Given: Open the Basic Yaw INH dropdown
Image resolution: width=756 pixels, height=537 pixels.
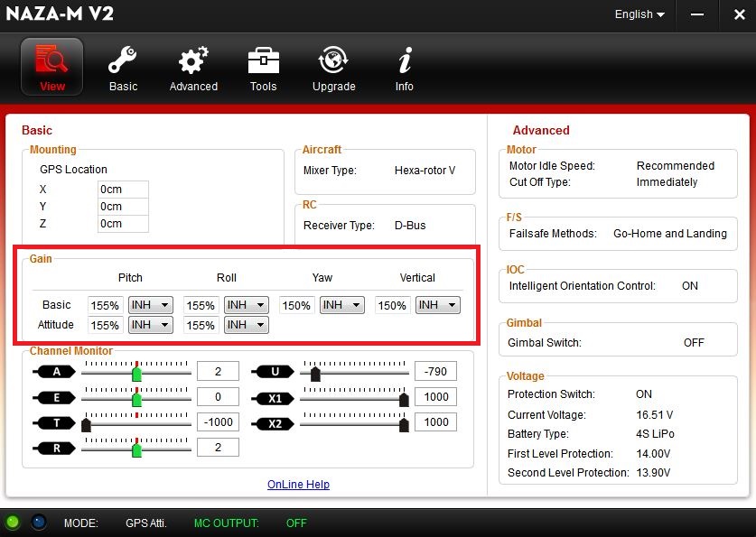Looking at the screenshot, I should point(341,305).
